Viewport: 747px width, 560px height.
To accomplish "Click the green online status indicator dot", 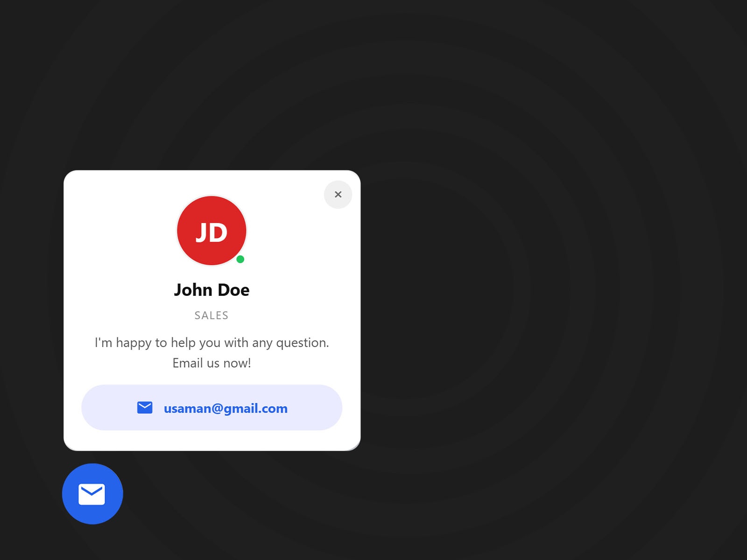I will 241,259.
